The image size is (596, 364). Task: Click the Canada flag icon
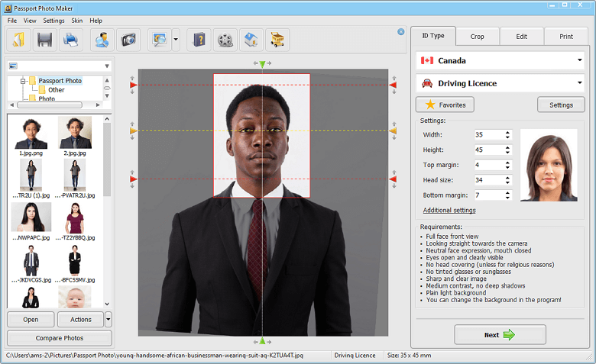[427, 60]
